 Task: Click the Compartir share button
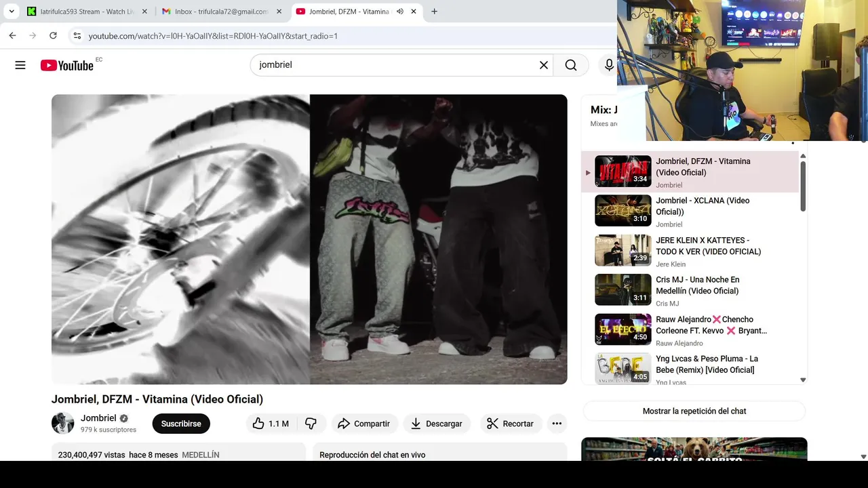point(363,424)
